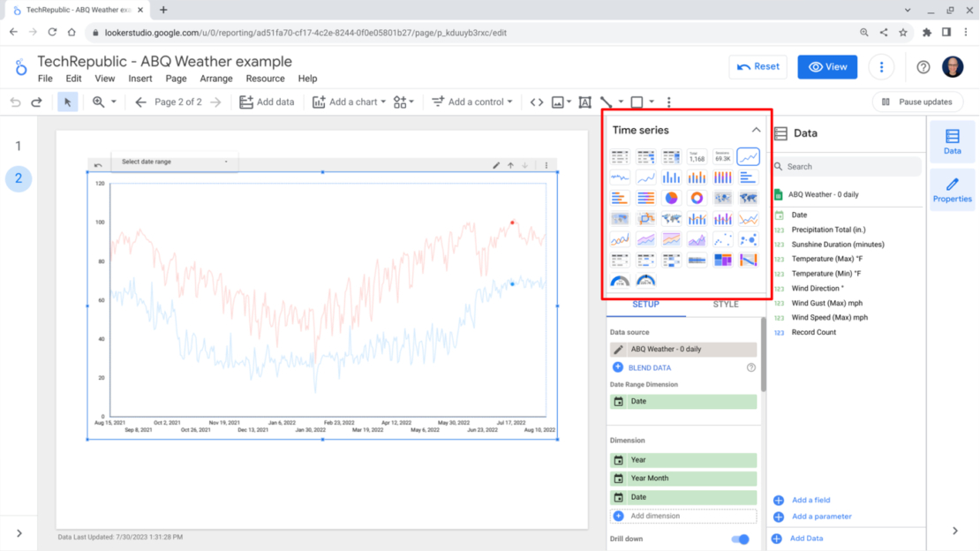Click the Search fields input box

click(848, 166)
